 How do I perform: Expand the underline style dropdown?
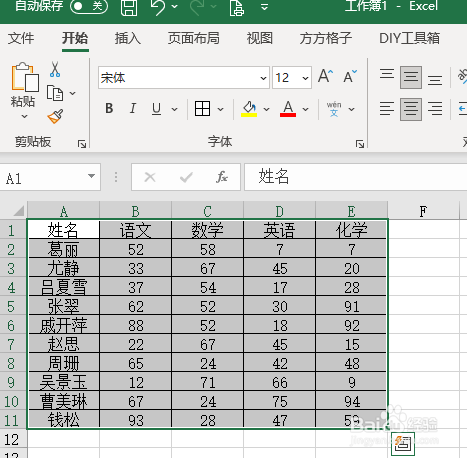(174, 109)
